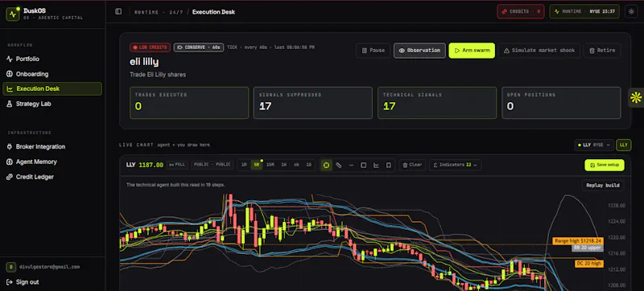
Task: Switch chart to 1M timeframe
Action: tap(244, 165)
